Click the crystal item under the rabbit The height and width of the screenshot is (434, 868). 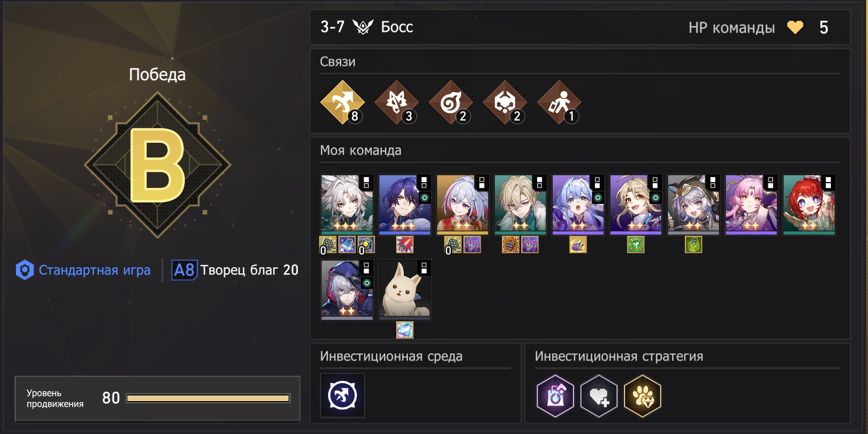point(405,330)
